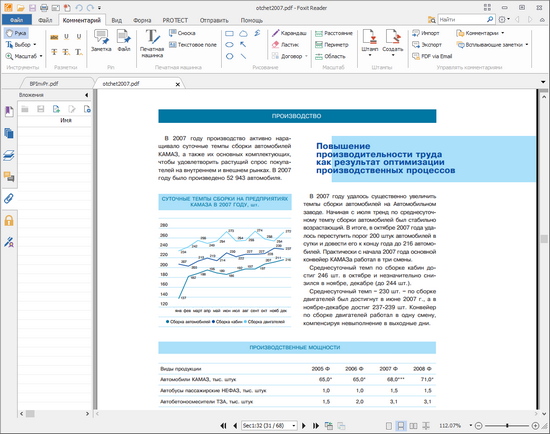Image resolution: width=550 pixels, height=434 pixels.
Task: Switch to the Вид ribbon tab
Action: (x=116, y=20)
